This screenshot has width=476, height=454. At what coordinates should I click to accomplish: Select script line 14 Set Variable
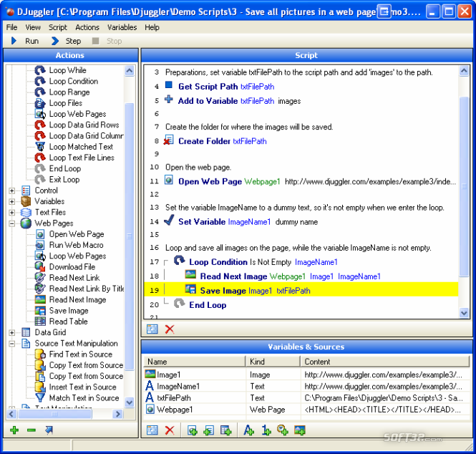tap(301, 222)
